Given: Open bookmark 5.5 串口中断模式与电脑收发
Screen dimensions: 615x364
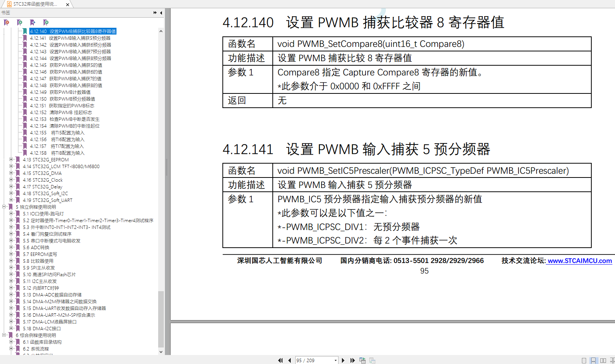Looking at the screenshot, I should pos(51,241).
